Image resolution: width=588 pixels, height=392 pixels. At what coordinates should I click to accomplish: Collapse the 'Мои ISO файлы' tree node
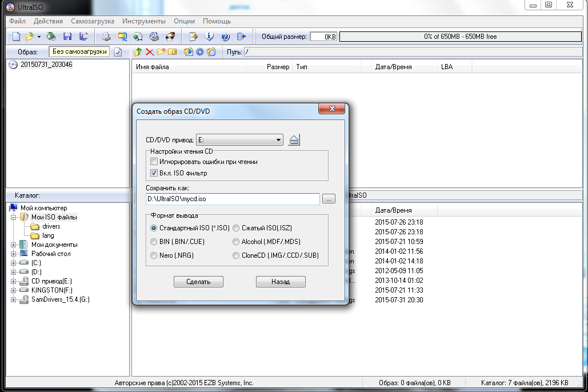(14, 217)
